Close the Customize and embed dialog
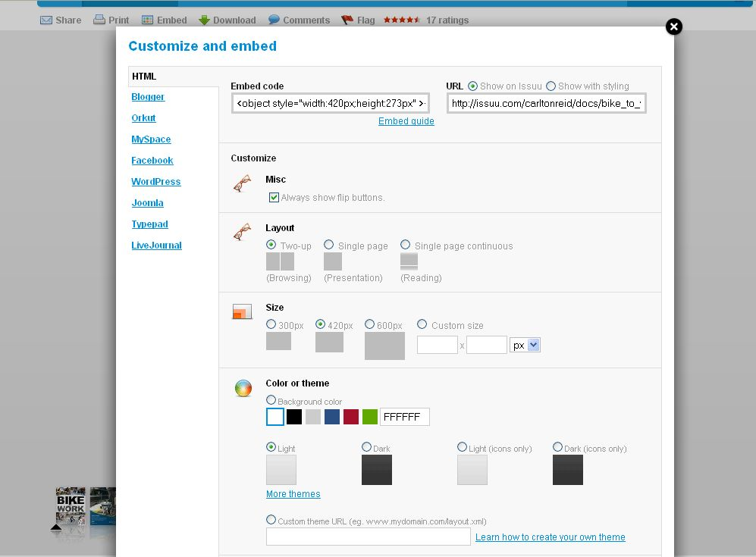 pos(673,27)
